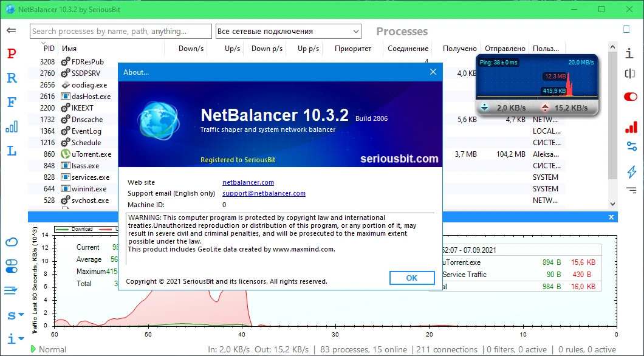The height and width of the screenshot is (356, 644).
Task: Open the netbalancer.com website link
Action: pyautogui.click(x=248, y=182)
